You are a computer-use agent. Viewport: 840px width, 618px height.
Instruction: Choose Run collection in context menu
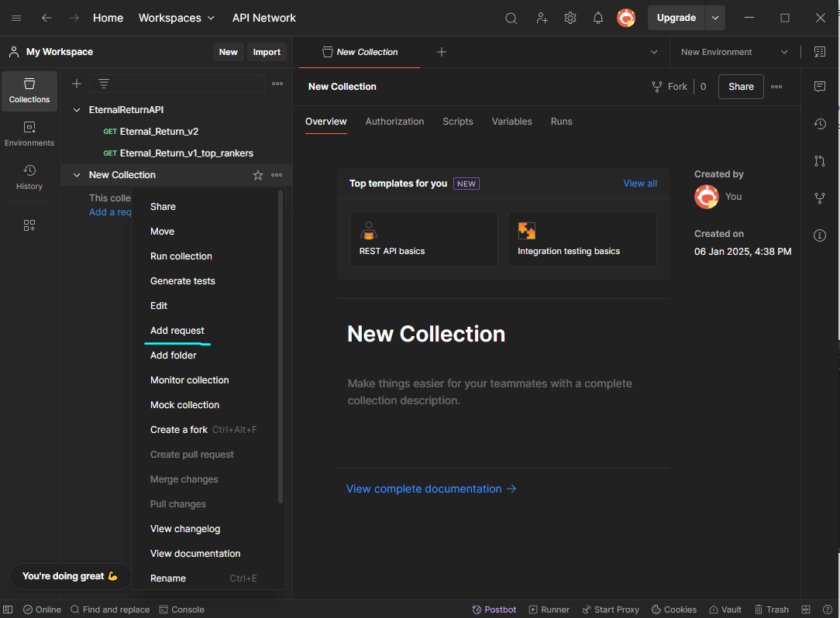tap(181, 256)
